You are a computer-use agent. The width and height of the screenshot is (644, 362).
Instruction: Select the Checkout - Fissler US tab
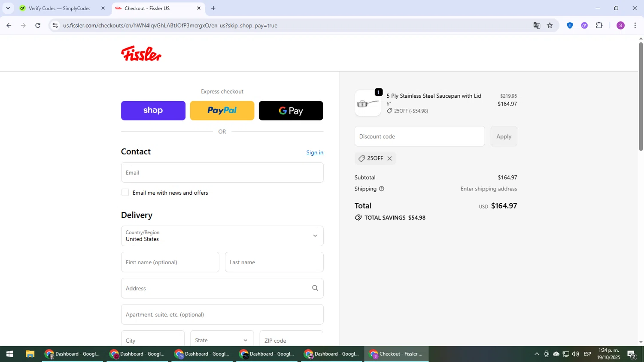pos(157,8)
